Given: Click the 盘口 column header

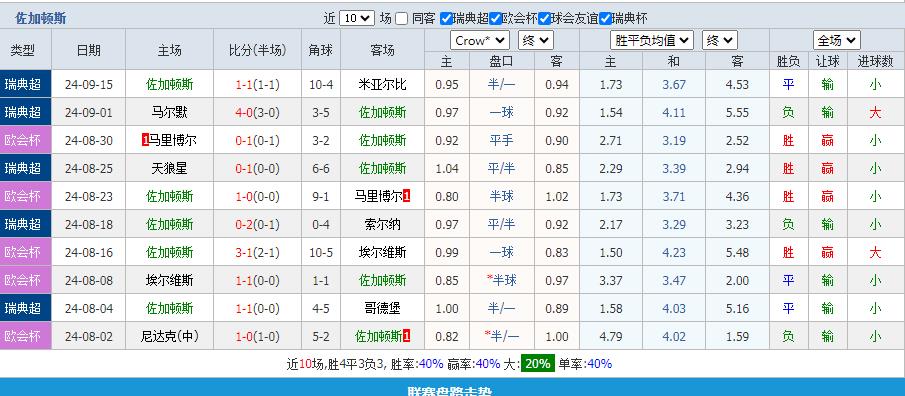Looking at the screenshot, I should (x=502, y=61).
